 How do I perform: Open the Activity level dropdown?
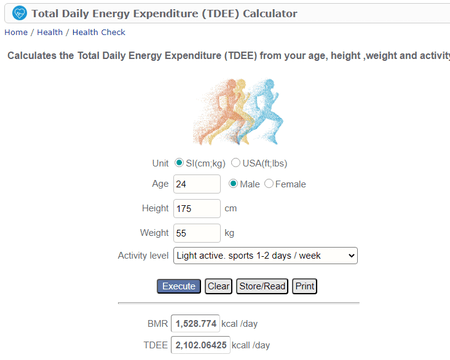point(265,256)
